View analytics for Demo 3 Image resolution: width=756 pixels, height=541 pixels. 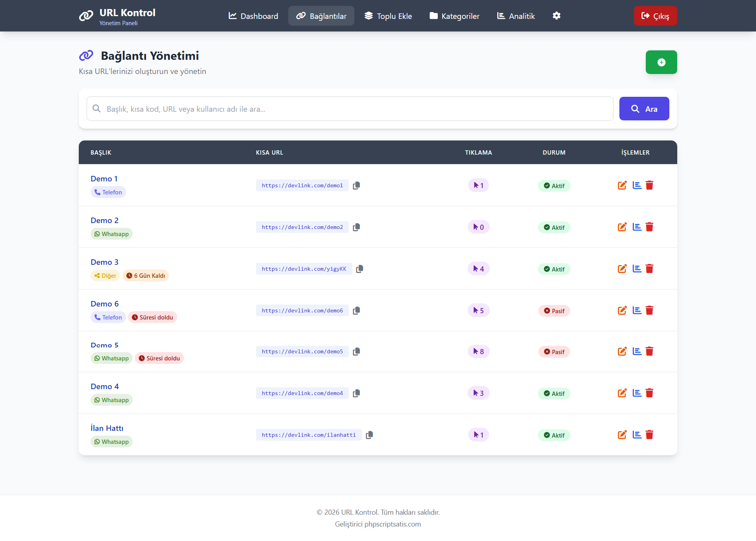(637, 269)
